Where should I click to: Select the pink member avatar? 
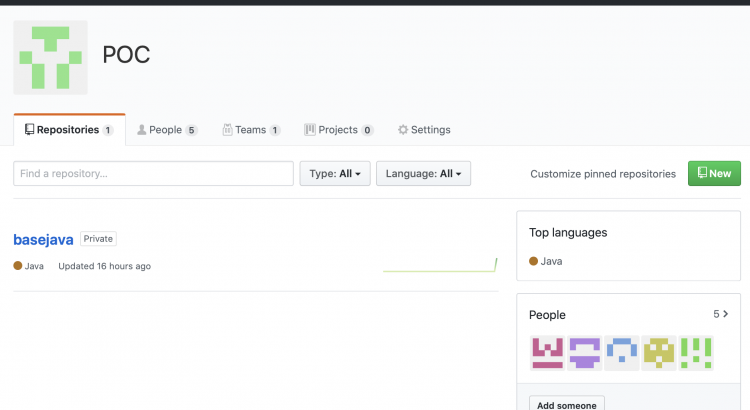(547, 353)
